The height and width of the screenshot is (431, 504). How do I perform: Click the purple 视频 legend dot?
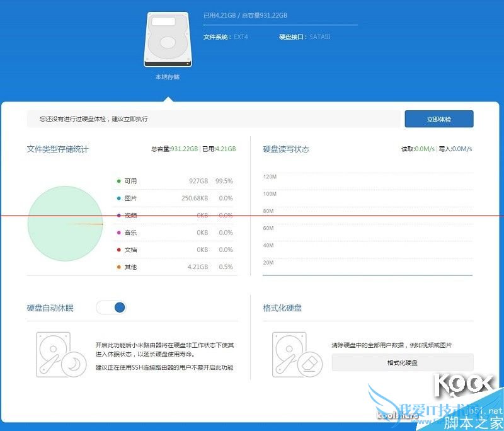pyautogui.click(x=118, y=215)
